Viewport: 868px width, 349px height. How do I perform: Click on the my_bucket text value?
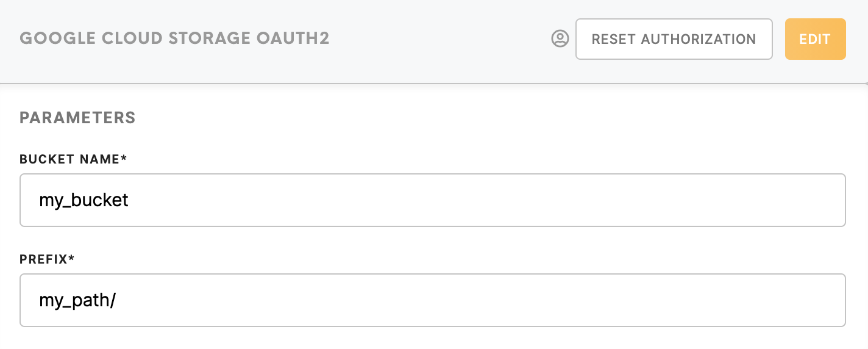(x=84, y=201)
